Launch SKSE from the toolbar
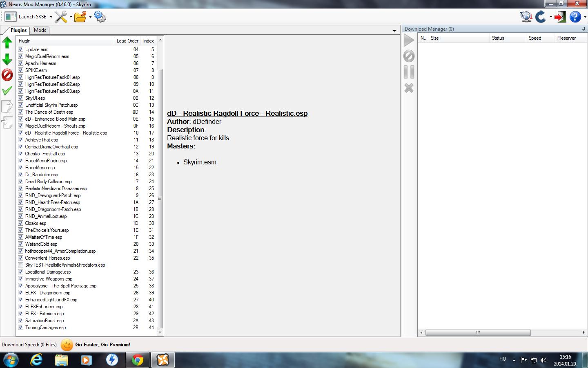The image size is (588, 368). tap(26, 17)
